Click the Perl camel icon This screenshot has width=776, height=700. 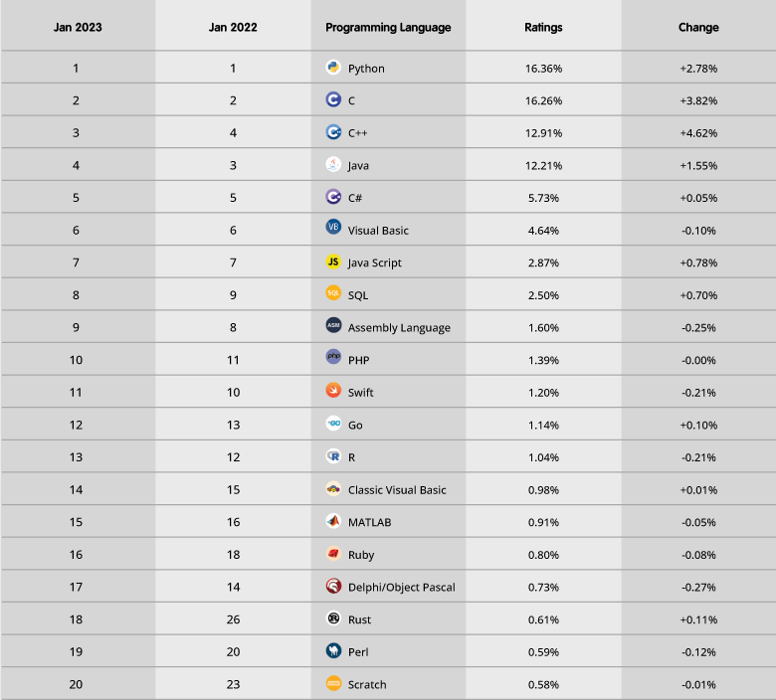click(x=333, y=651)
